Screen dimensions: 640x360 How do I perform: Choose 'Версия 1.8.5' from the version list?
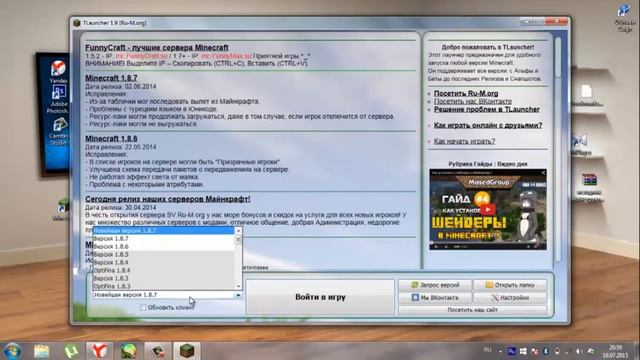163,254
